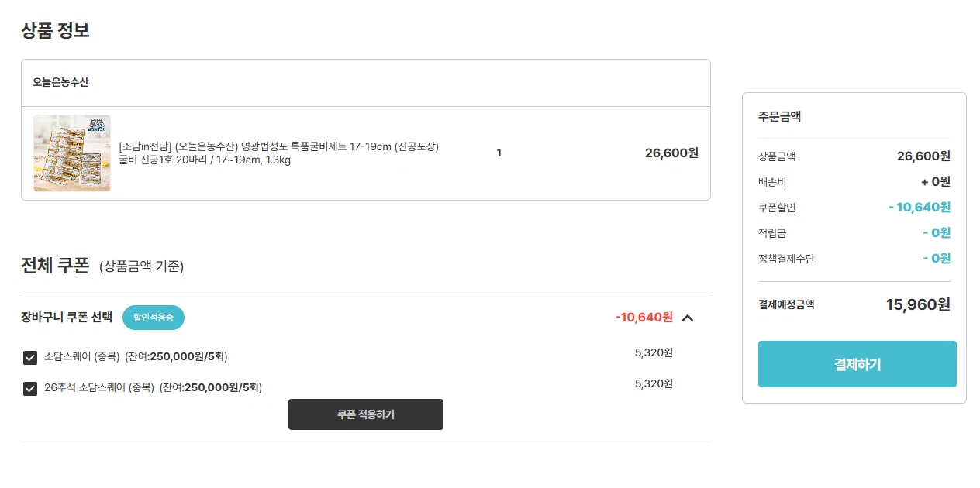This screenshot has width=980, height=488.
Task: Click the seller name 오늘은농수산
Action: [60, 82]
